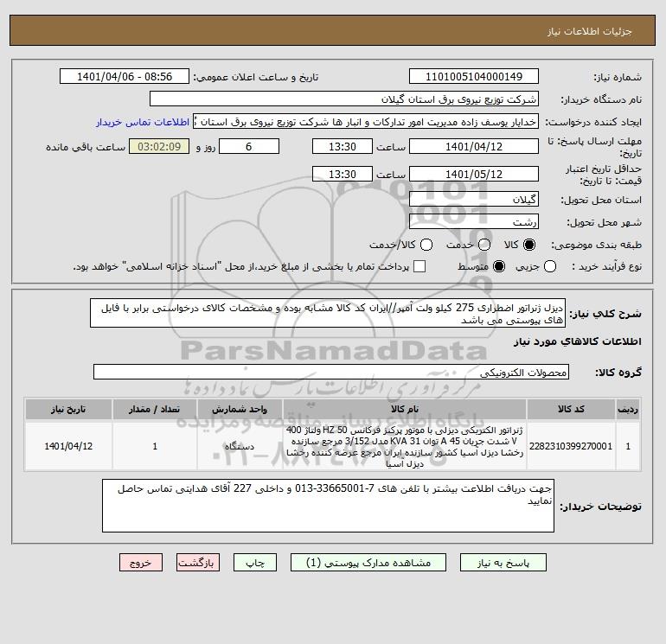The image size is (666, 644).
Task: Click the شماره نیاز number field
Action: coord(474,77)
